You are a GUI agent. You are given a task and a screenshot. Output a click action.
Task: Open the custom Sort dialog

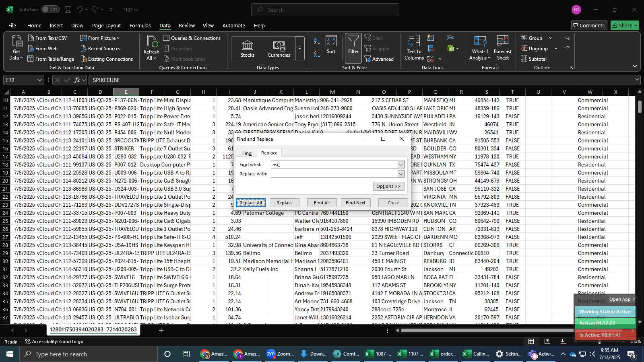331,45
